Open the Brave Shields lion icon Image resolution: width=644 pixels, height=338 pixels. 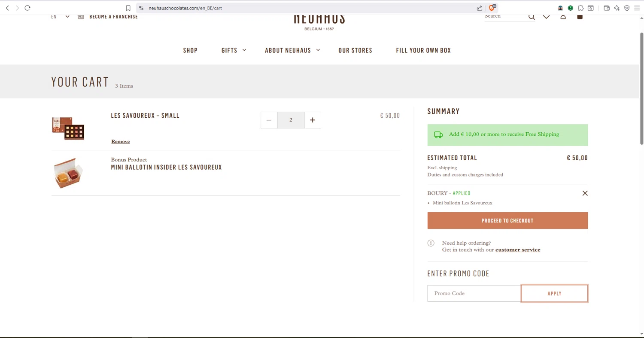pyautogui.click(x=492, y=8)
